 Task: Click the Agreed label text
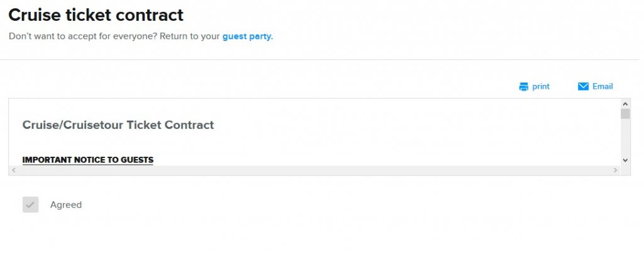point(66,205)
